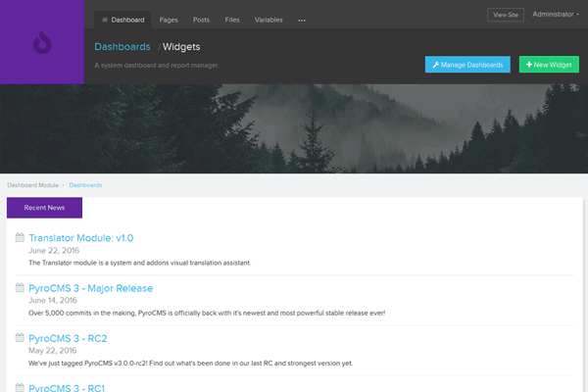The height and width of the screenshot is (392, 588).
Task: Click calendar icon beside PyroCMS 3 - RC2
Action: [x=20, y=337]
